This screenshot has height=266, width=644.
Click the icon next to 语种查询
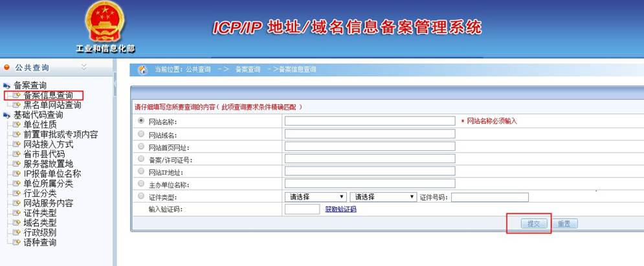pos(16,242)
